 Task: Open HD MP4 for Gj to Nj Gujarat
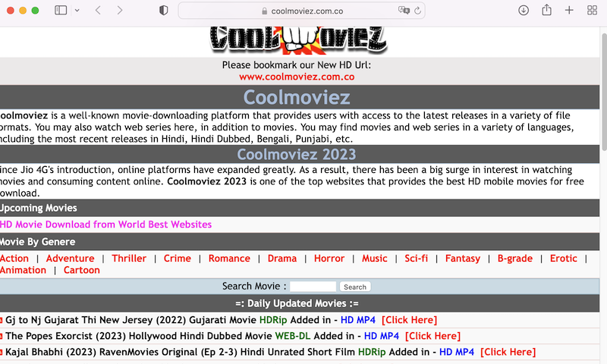(x=357, y=320)
